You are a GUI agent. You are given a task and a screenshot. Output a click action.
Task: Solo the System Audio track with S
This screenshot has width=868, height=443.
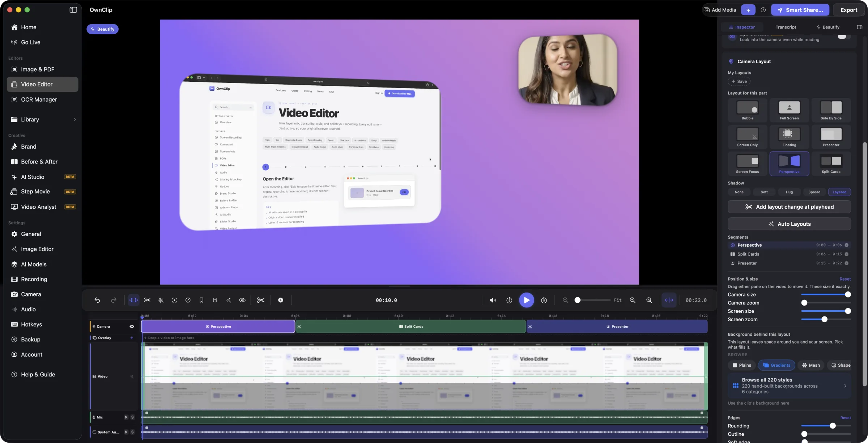[x=132, y=432]
